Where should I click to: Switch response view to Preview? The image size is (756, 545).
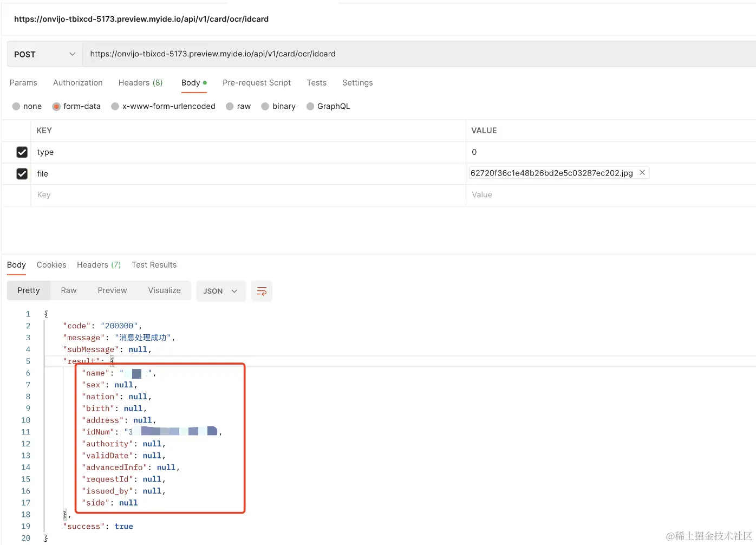112,290
